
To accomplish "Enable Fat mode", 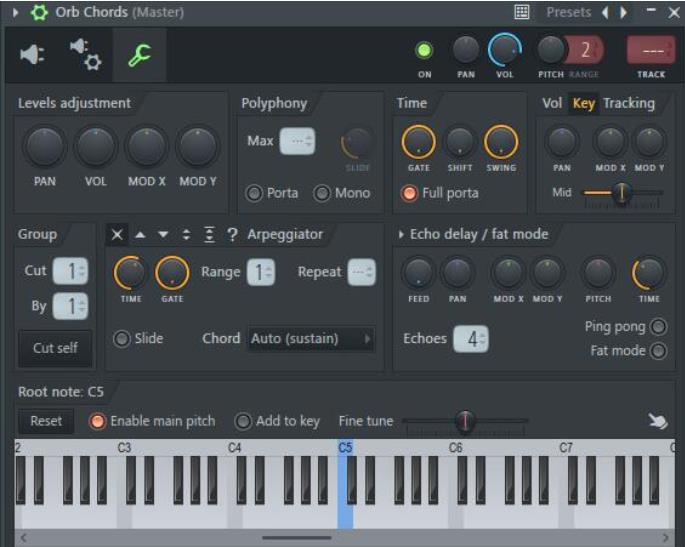I will pyautogui.click(x=658, y=350).
